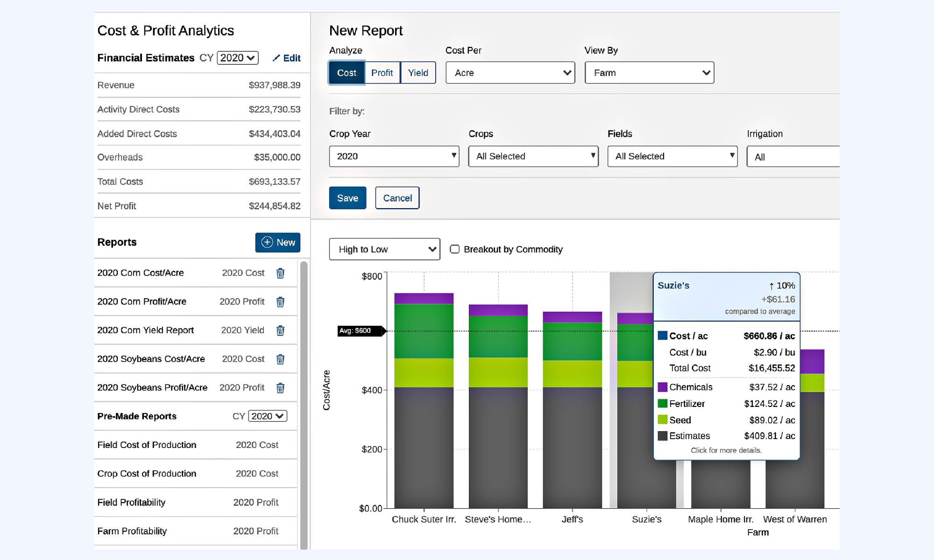This screenshot has height=560, width=934.
Task: Delete the 2020 Soybeans Profit/Acre report
Action: coord(280,388)
